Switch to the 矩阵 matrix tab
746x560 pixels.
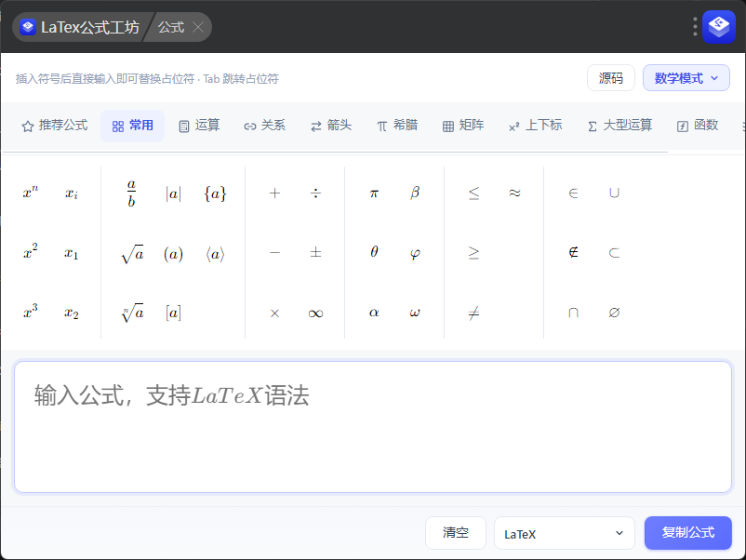[x=463, y=126]
